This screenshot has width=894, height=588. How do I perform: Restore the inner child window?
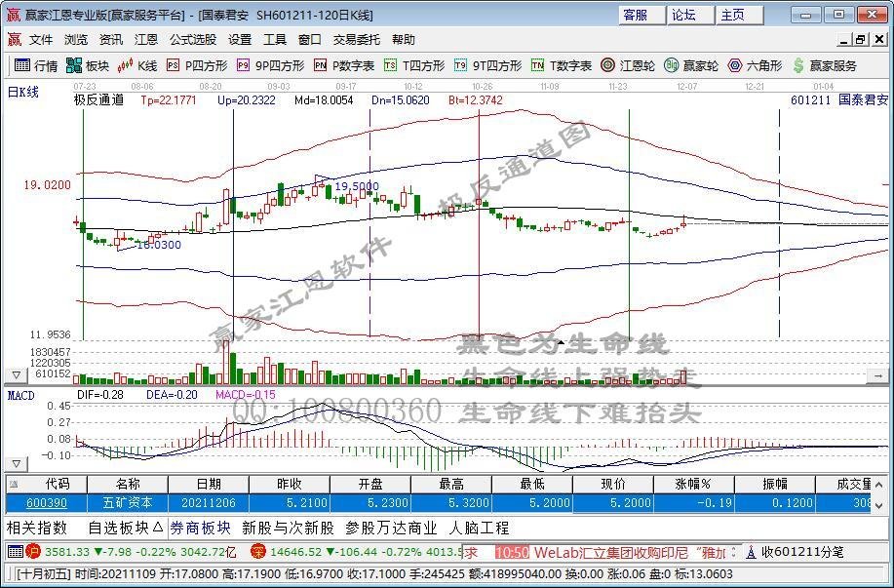point(860,39)
